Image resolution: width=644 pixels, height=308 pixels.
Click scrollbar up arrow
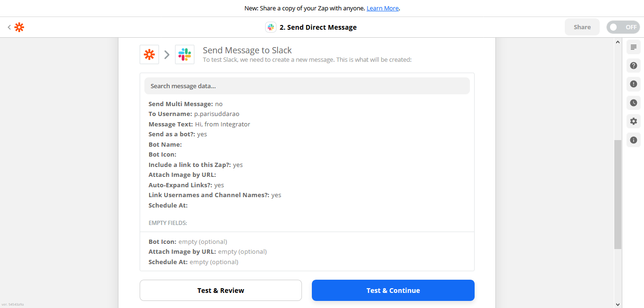coord(618,42)
